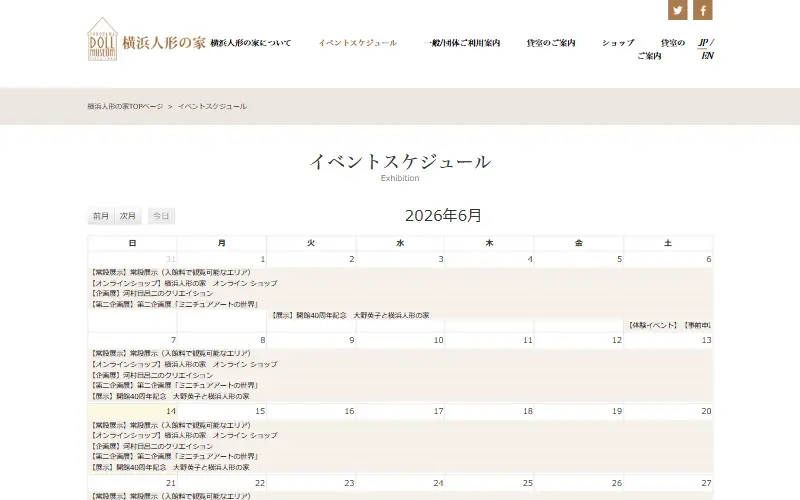Click the 月 Monday column header
The image size is (800, 500).
pos(221,243)
